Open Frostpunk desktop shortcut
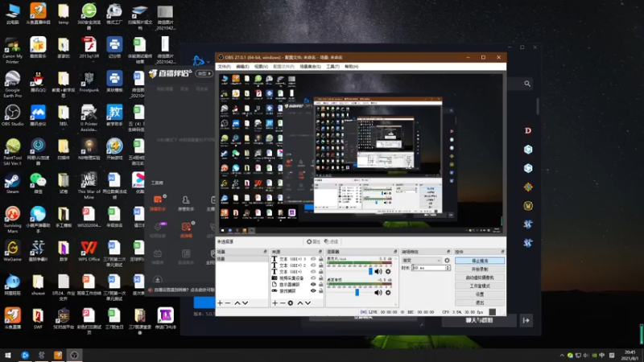The height and width of the screenshot is (362, 644). click(x=89, y=82)
